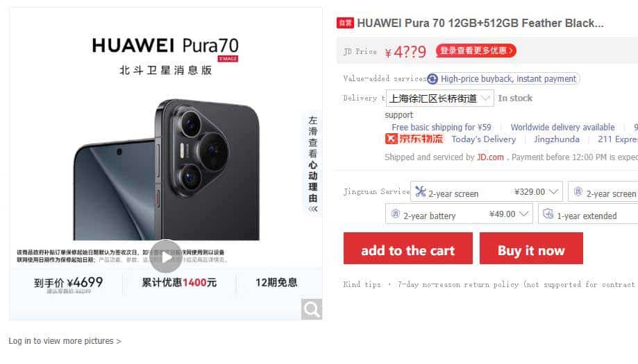
Task: Click Buy it now button
Action: click(531, 249)
